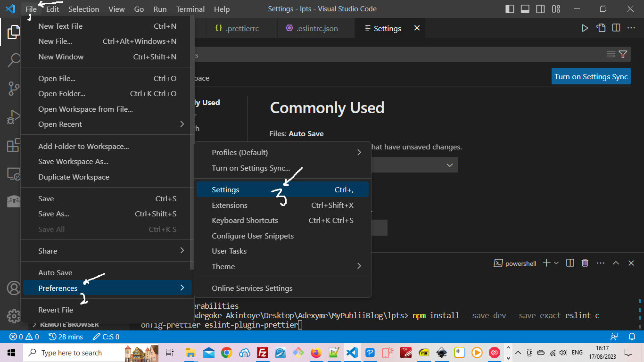Kill the terminal with the trash icon
The width and height of the screenshot is (644, 362).
[x=585, y=263]
